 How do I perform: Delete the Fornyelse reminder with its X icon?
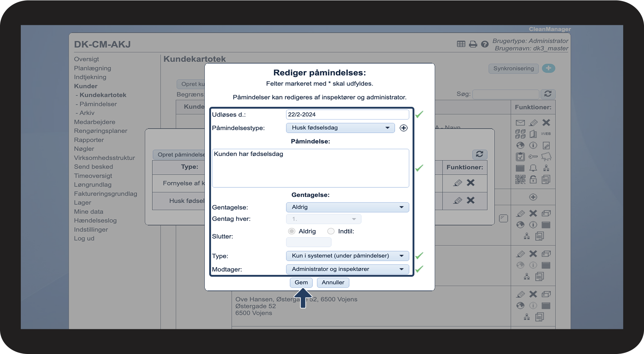471,183
